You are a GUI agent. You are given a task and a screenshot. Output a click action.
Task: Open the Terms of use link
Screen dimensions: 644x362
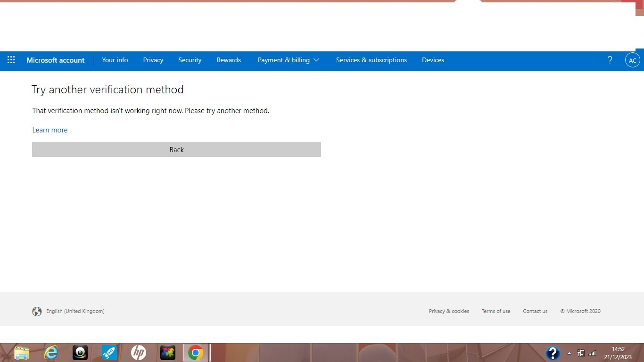(x=496, y=311)
